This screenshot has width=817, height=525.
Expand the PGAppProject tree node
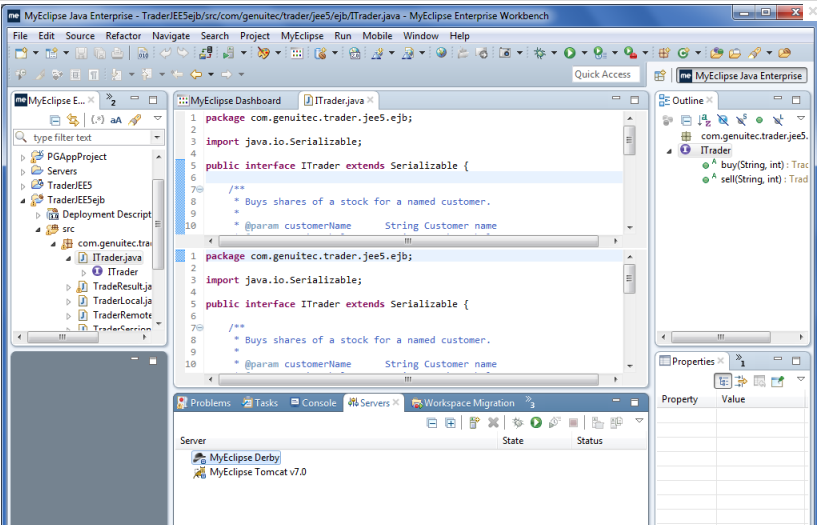pyautogui.click(x=23, y=157)
